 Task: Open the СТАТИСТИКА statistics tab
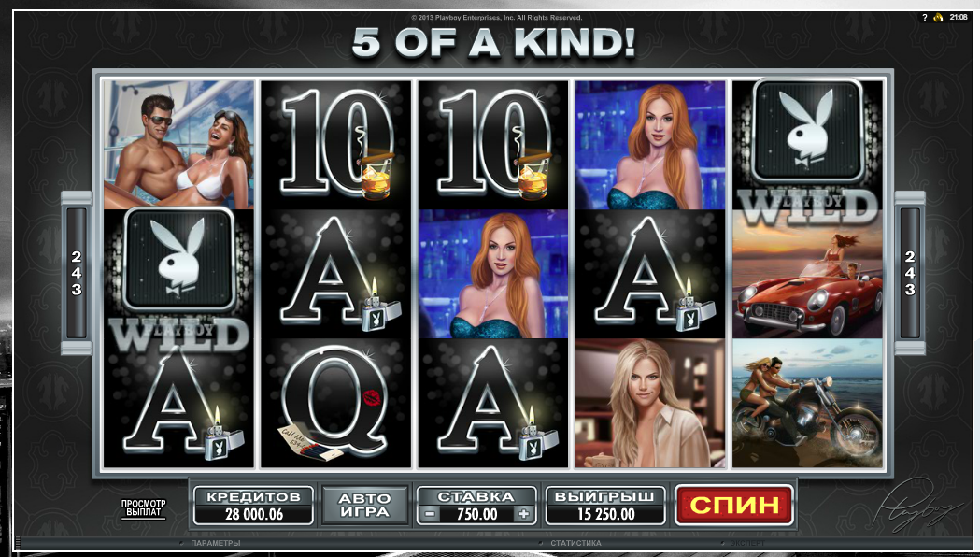click(x=575, y=543)
